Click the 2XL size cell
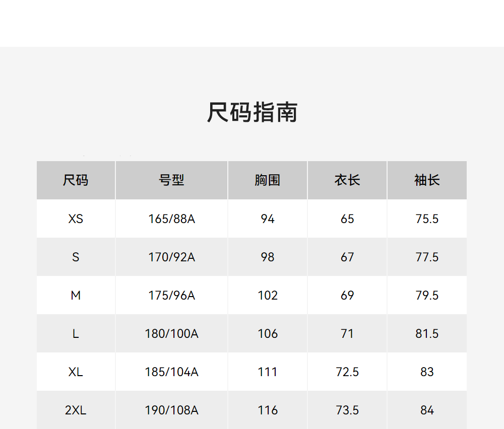The image size is (504, 429). pos(76,410)
